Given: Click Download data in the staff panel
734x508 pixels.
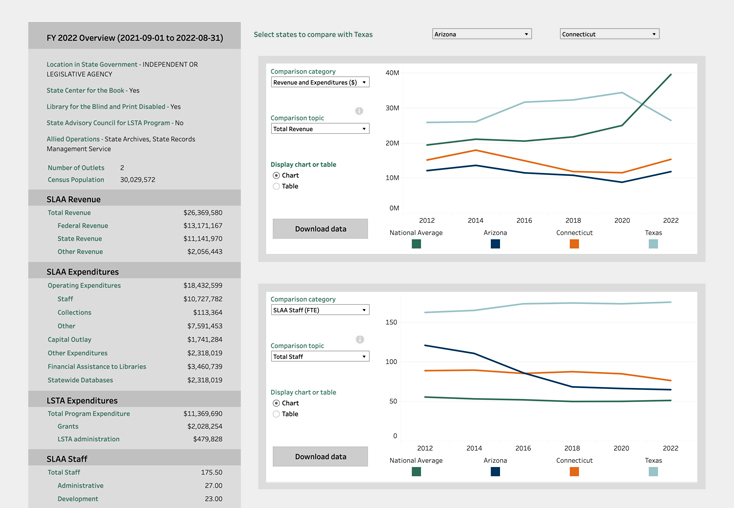Looking at the screenshot, I should [320, 456].
